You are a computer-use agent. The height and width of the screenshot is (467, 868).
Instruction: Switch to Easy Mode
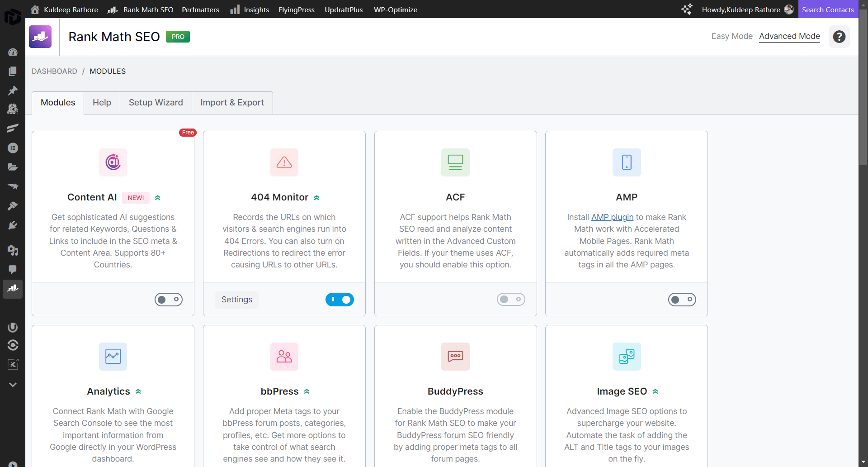732,36
